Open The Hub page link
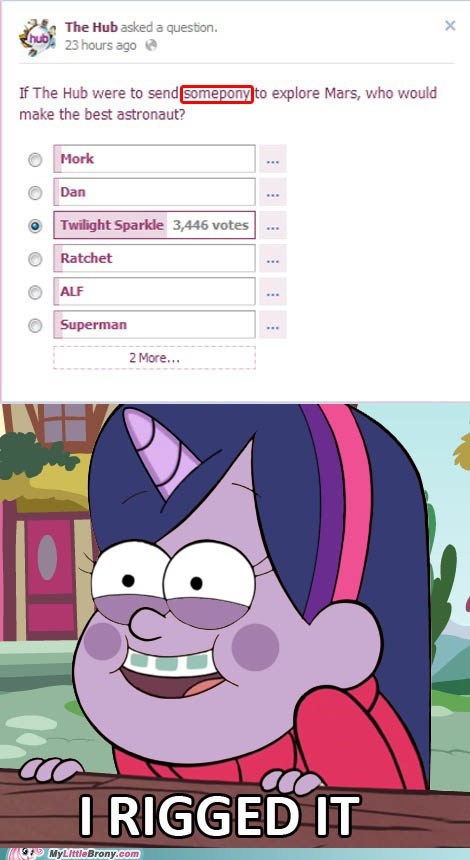 tap(91, 27)
